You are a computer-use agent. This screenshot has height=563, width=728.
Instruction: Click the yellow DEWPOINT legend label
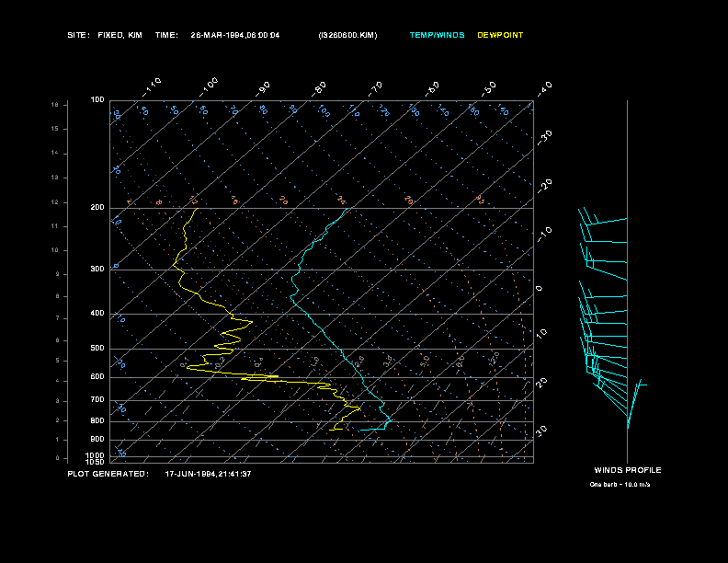500,35
